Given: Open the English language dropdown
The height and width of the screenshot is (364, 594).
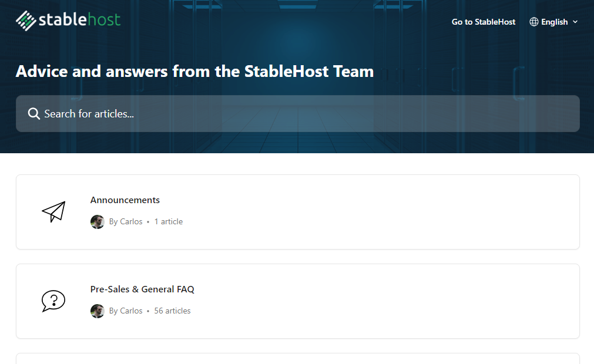Looking at the screenshot, I should [554, 22].
